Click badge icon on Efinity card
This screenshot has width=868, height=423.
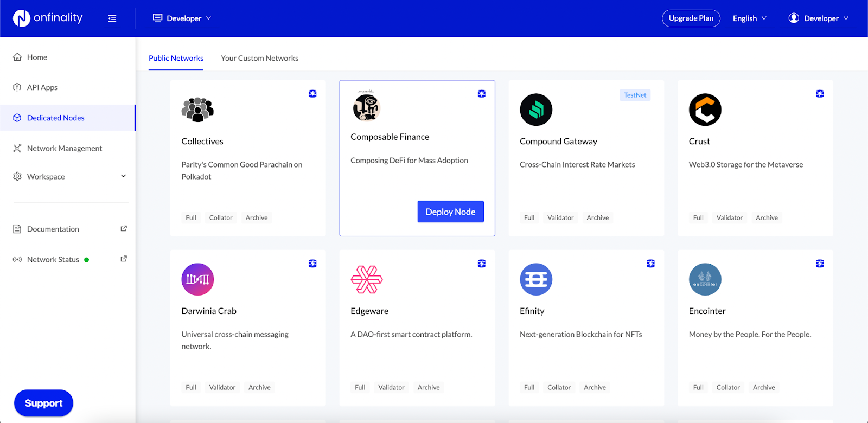(x=651, y=264)
